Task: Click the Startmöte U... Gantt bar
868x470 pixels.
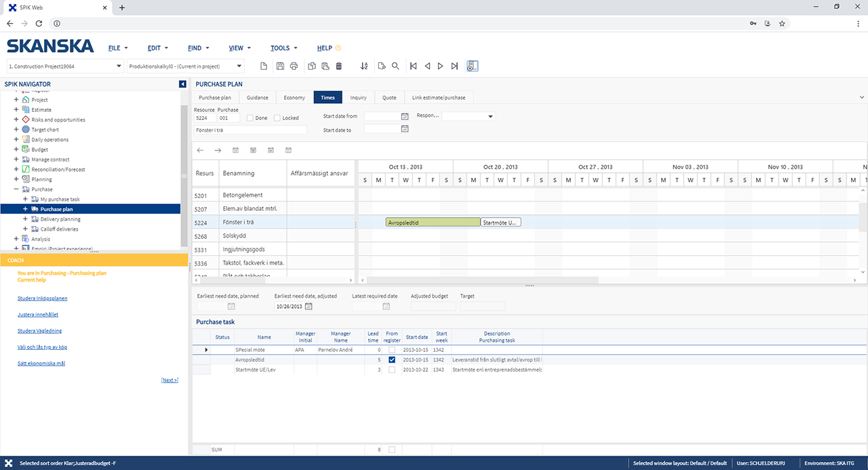Action: (x=501, y=222)
